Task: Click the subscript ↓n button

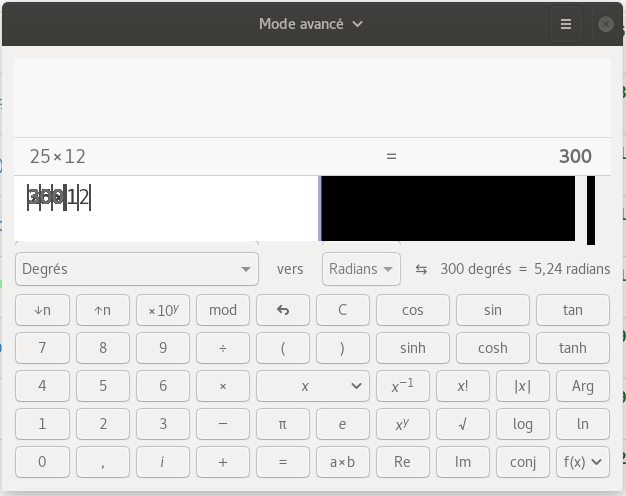Action: coord(42,310)
